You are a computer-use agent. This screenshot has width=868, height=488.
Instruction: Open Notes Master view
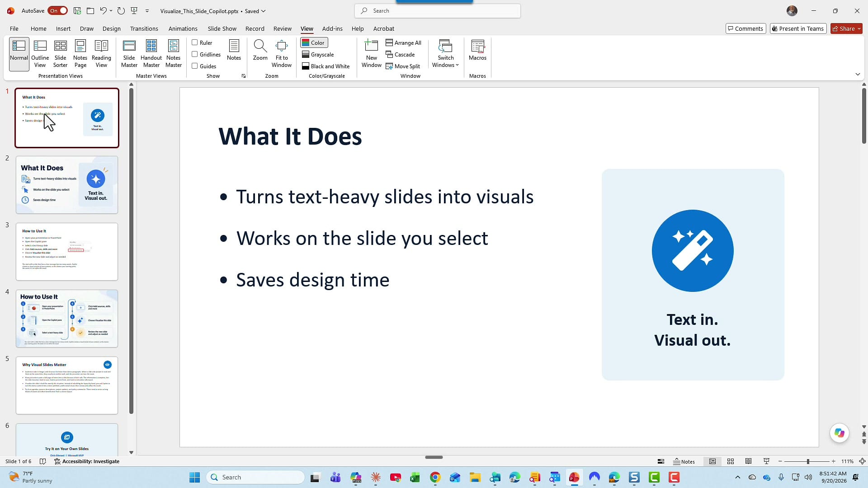pyautogui.click(x=173, y=54)
